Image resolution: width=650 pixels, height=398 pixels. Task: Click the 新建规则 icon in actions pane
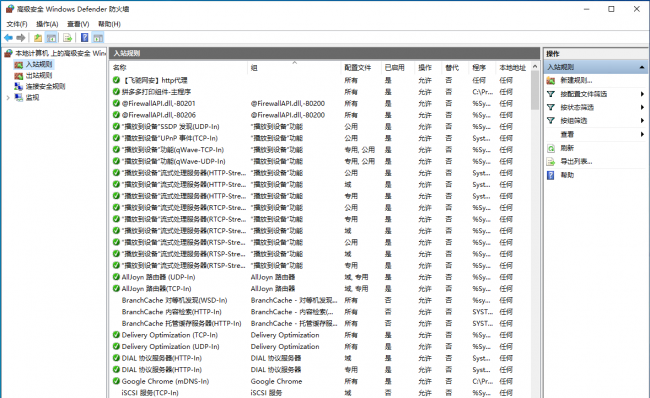(x=551, y=80)
